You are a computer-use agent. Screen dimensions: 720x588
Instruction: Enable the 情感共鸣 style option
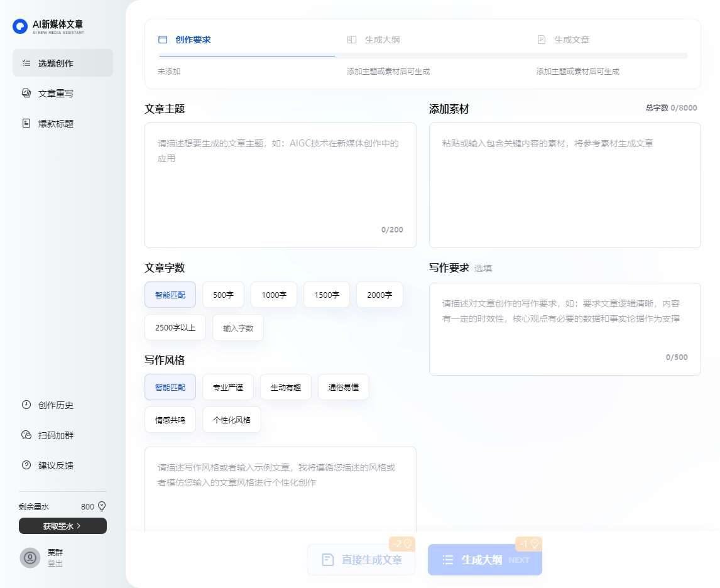(x=170, y=420)
